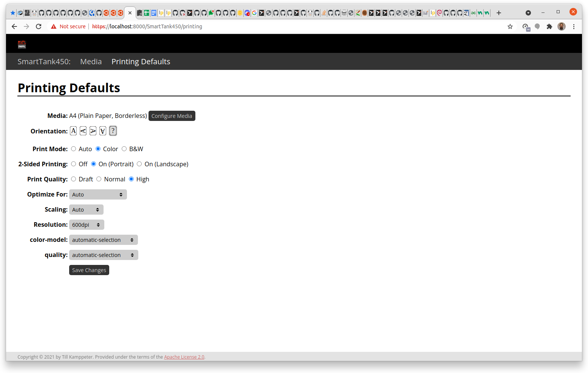This screenshot has width=588, height=373.
Task: Open the browser profile avatar
Action: (561, 26)
